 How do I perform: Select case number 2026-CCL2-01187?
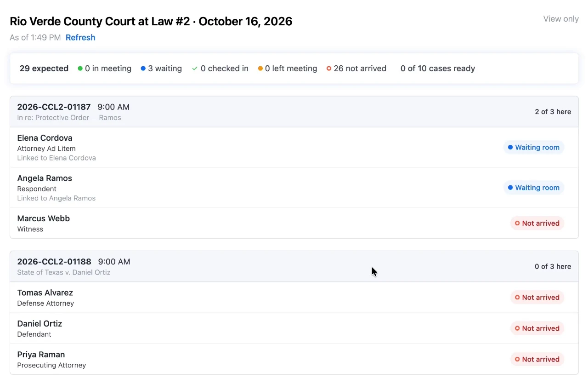[x=54, y=107]
